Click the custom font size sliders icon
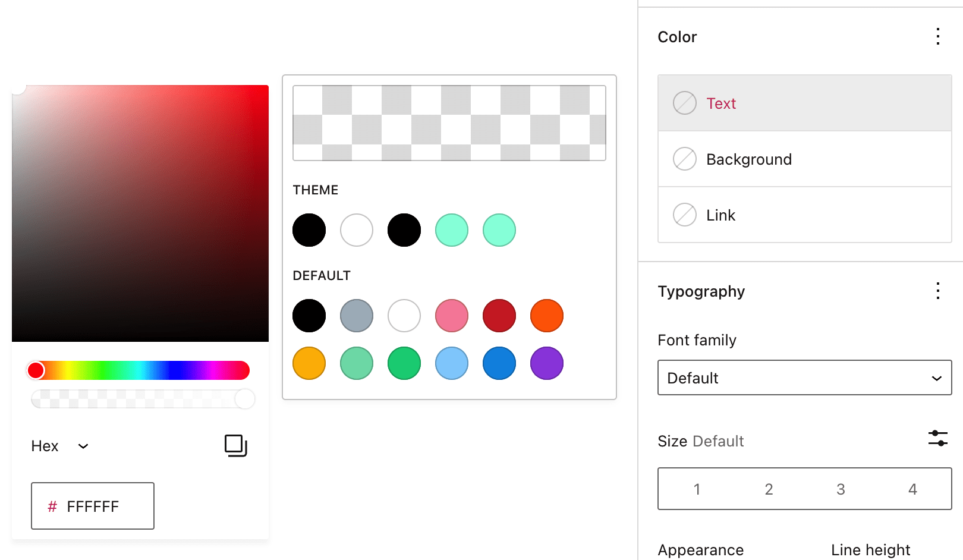Screen dimensions: 963x560 click(937, 439)
